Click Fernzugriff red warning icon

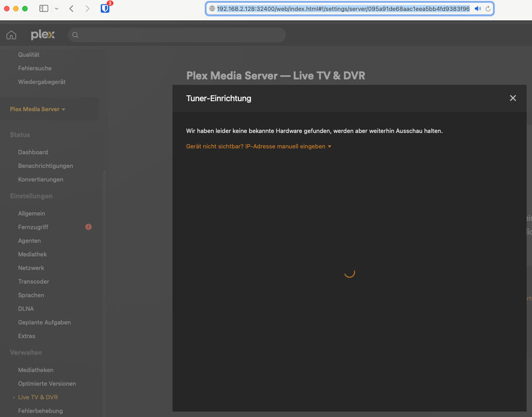point(88,227)
